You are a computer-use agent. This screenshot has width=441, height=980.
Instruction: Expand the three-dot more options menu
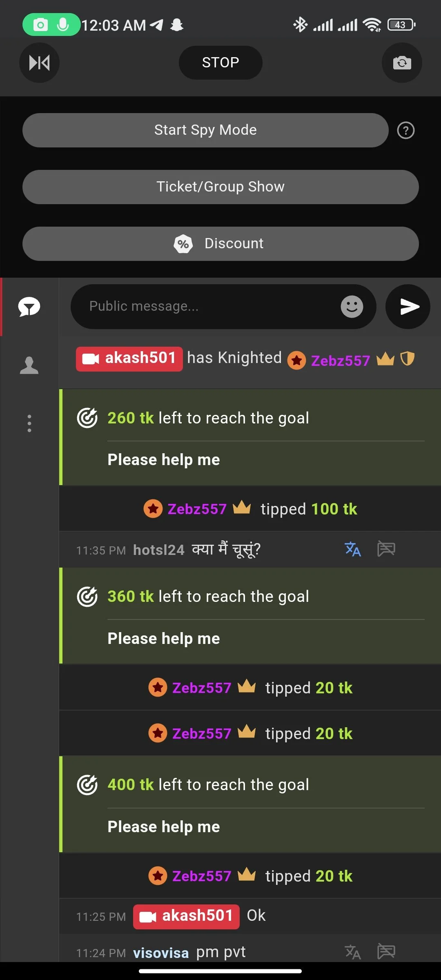tap(29, 423)
